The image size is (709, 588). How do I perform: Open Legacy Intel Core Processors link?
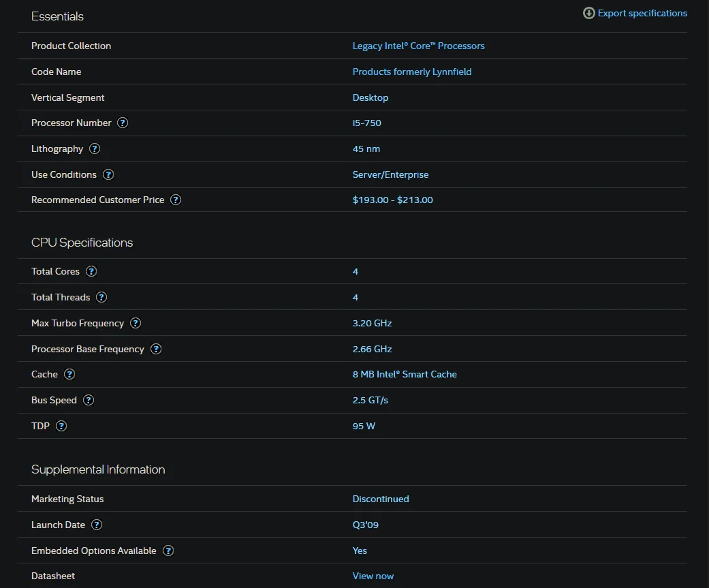418,46
